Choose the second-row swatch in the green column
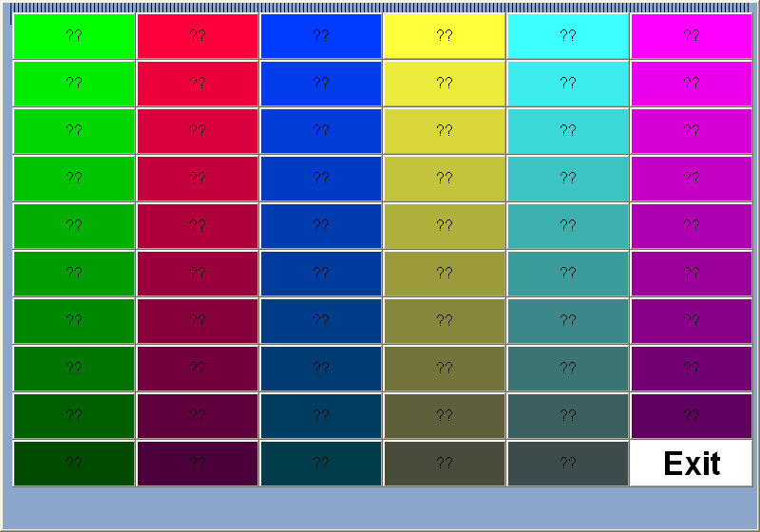 click(74, 84)
